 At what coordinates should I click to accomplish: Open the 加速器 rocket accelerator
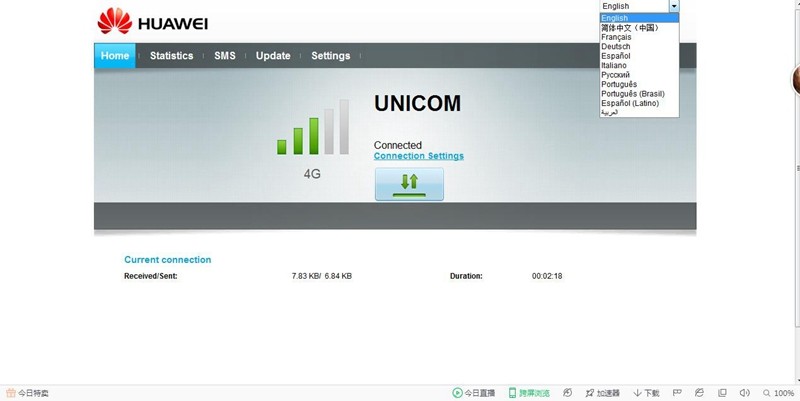pyautogui.click(x=590, y=393)
